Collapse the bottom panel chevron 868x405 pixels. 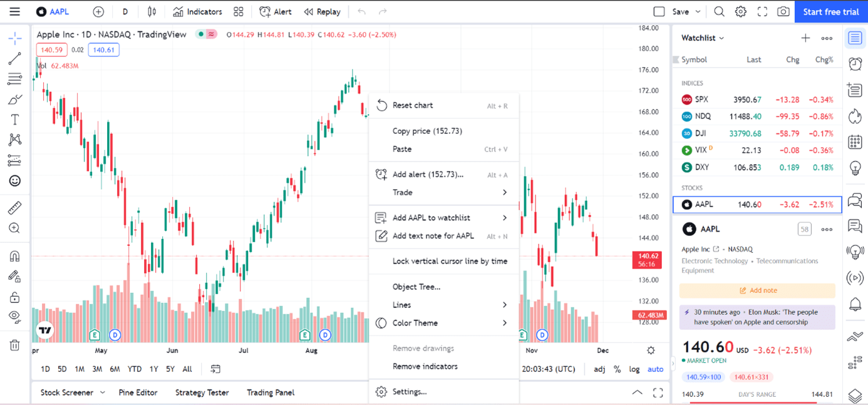tap(637, 392)
